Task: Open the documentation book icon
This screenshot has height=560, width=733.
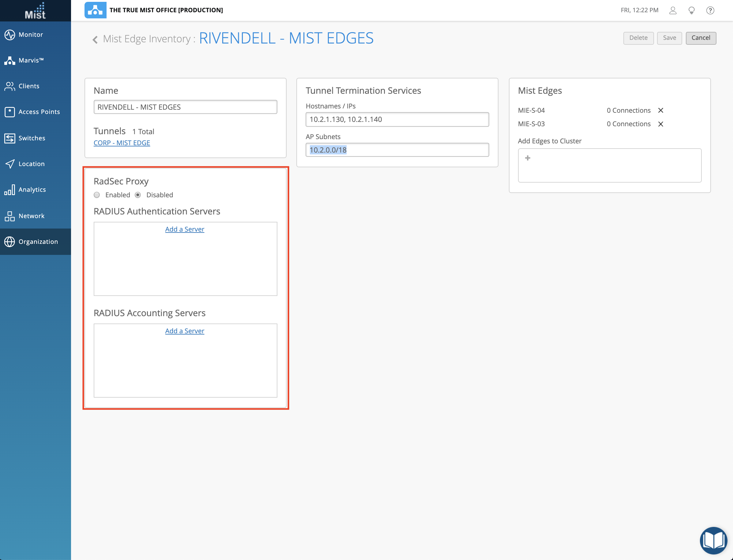Action: tap(713, 540)
